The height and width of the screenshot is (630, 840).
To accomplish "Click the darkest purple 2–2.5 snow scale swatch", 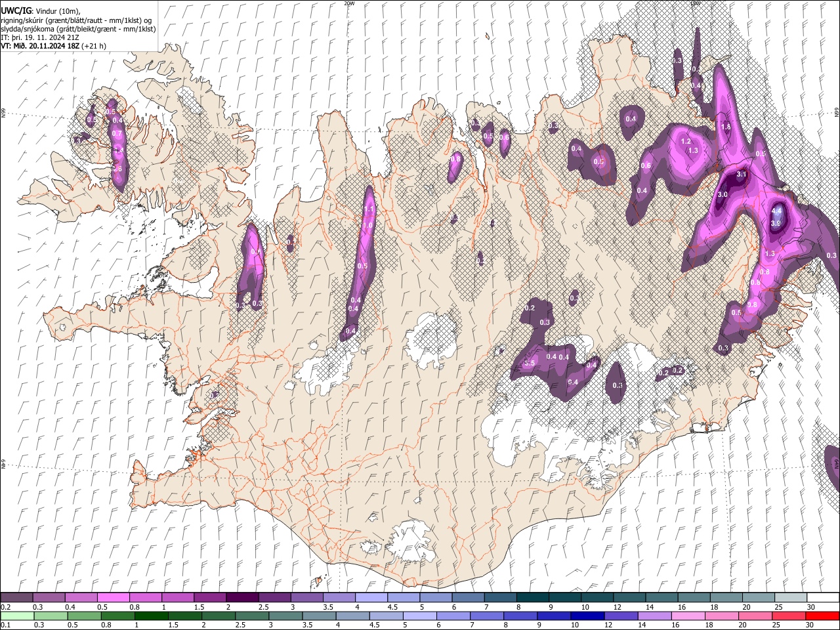I will (242, 598).
